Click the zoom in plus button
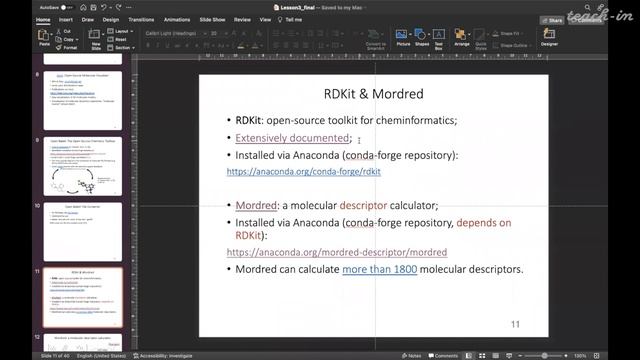Viewport: 640px width, 360px height. click(566, 356)
